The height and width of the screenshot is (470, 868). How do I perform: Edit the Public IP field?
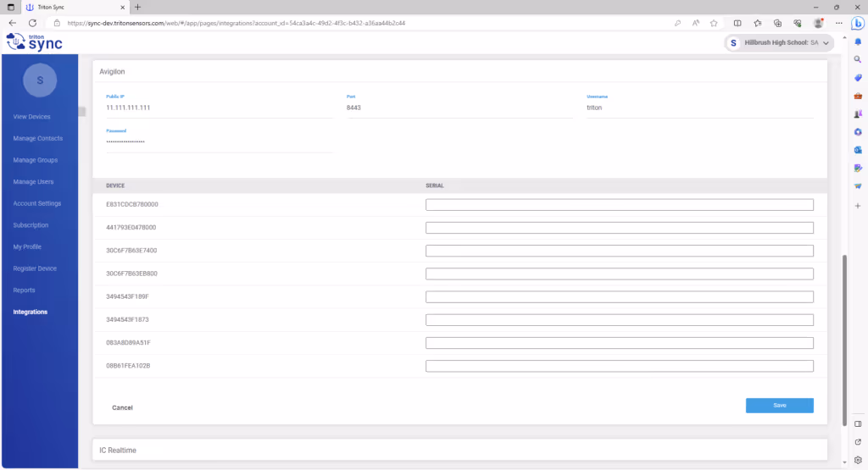coord(220,108)
